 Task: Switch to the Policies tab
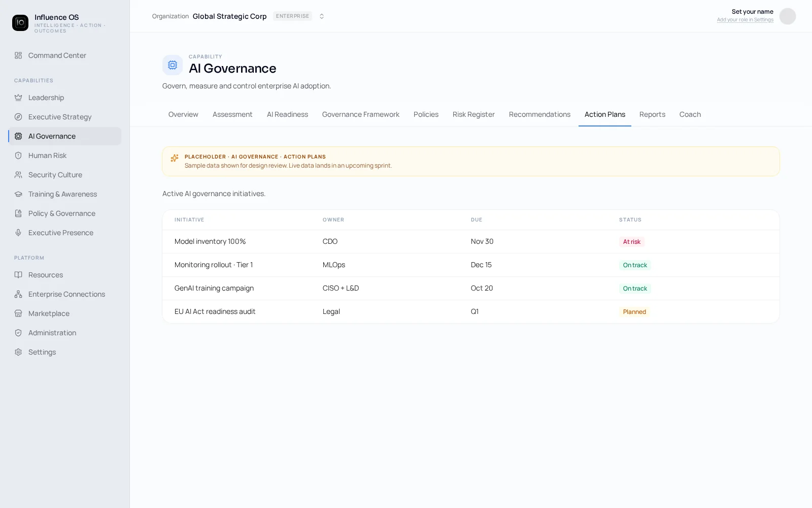426,114
